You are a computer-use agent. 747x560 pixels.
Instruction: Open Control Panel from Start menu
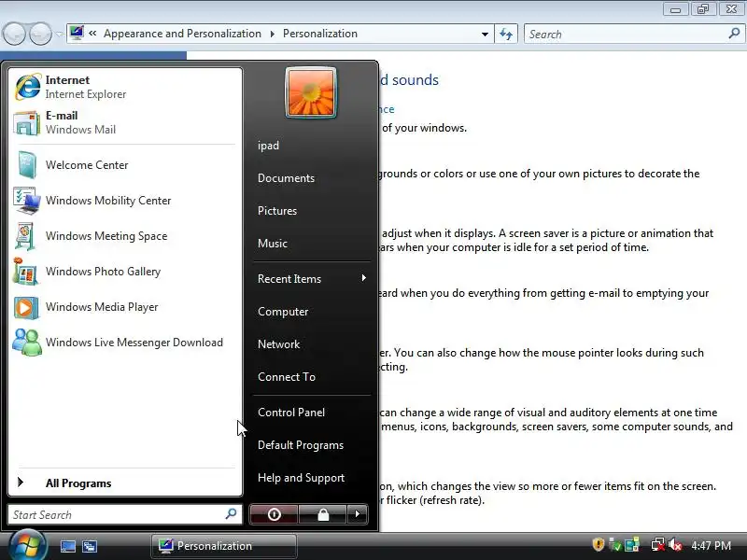click(291, 413)
